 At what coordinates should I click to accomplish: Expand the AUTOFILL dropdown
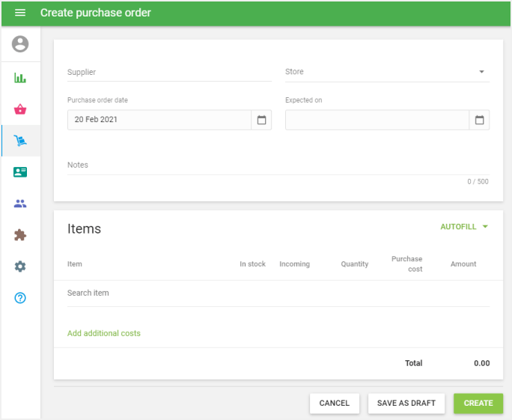tap(464, 227)
